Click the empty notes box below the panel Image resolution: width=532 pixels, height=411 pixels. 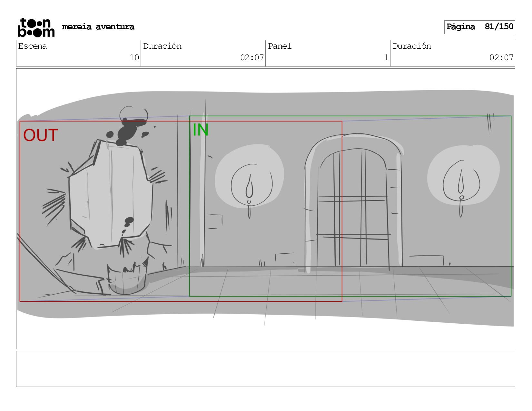pyautogui.click(x=265, y=369)
